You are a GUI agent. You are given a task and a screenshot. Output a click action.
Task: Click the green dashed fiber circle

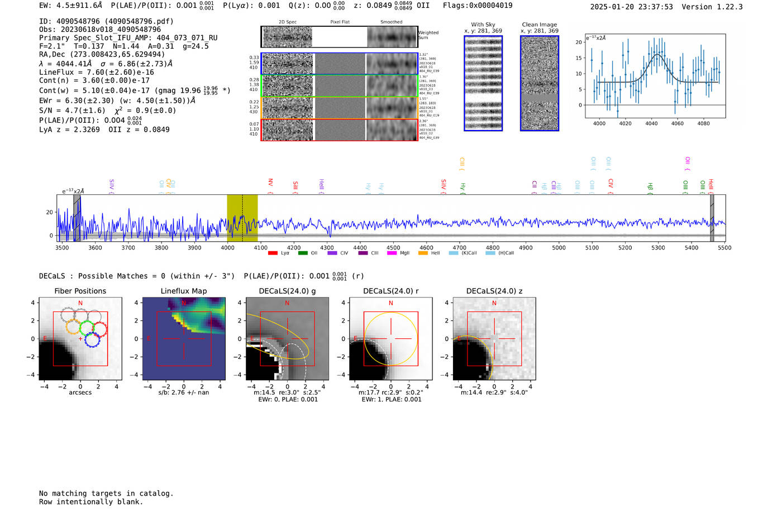pyautogui.click(x=87, y=328)
